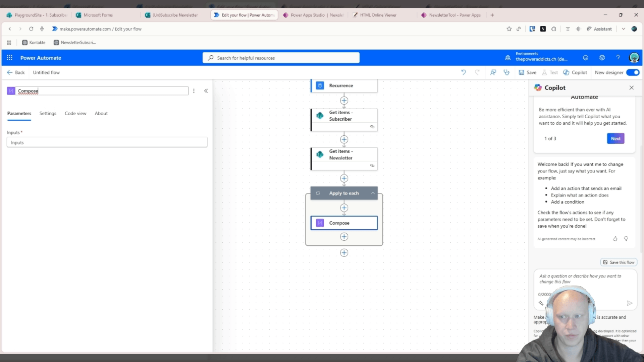Screen dimensions: 644x362
Task: Click into Copilot question text box
Action: pos(585,279)
